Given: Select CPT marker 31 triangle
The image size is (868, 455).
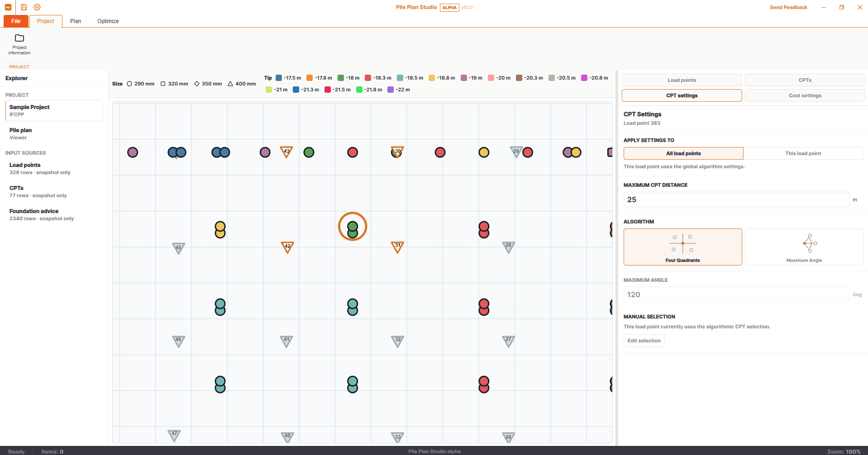Looking at the screenshot, I should (397, 247).
